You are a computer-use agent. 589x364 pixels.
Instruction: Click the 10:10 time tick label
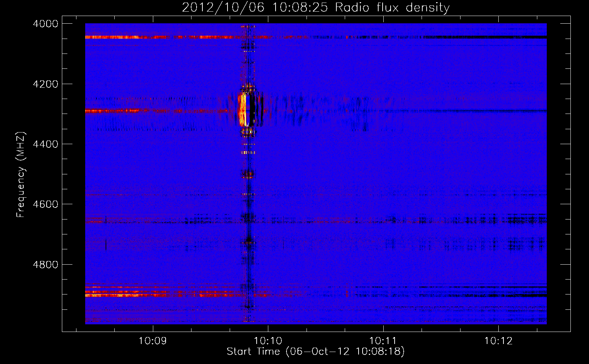coord(268,341)
